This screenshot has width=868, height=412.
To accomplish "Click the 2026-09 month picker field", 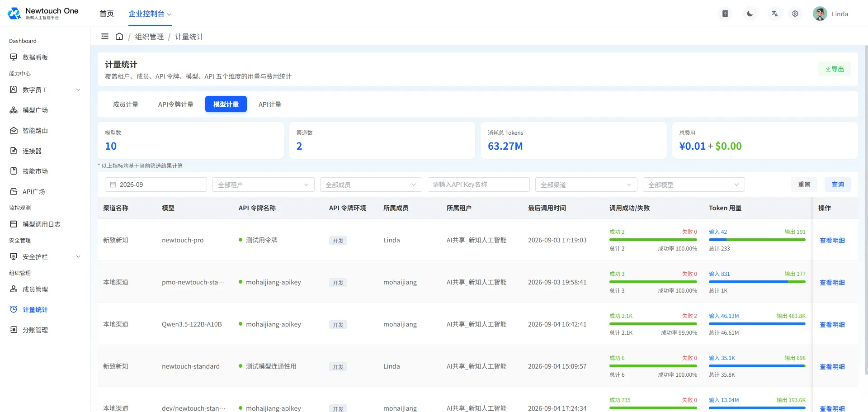I will point(156,185).
